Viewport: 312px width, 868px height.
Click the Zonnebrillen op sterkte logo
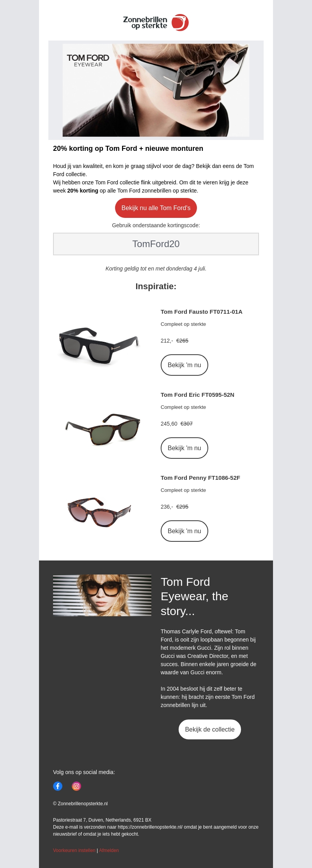pos(156,23)
